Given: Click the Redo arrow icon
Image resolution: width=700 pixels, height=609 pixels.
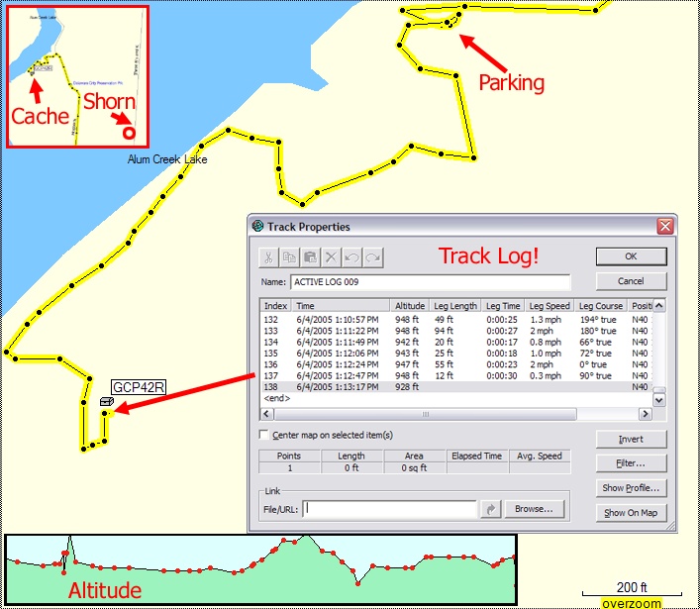Looking at the screenshot, I should pos(373,257).
